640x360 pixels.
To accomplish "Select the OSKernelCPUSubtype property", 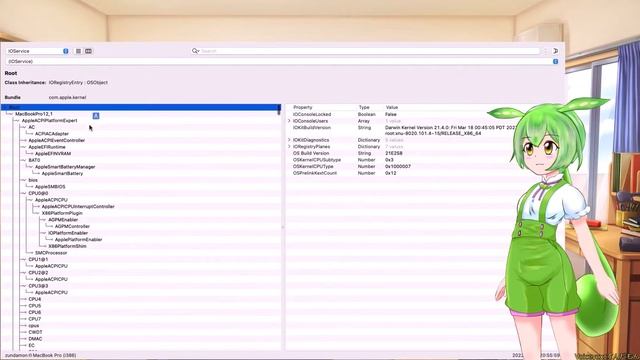I will tap(317, 160).
